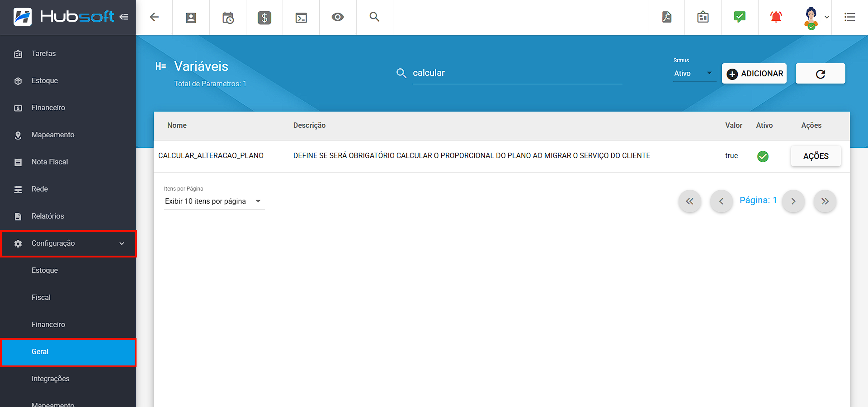Open the green check message icon
Image resolution: width=868 pixels, height=407 pixels.
740,17
